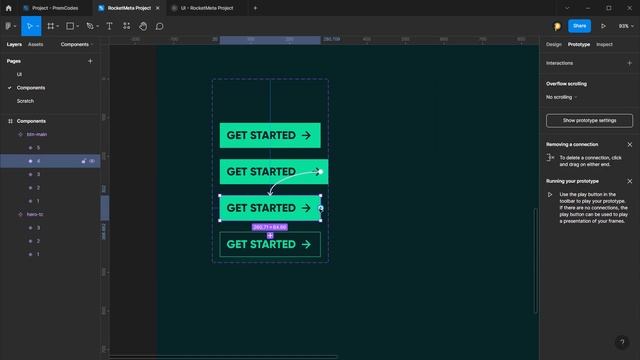Select the Text tool
This screenshot has height=360, width=640.
pos(109,26)
